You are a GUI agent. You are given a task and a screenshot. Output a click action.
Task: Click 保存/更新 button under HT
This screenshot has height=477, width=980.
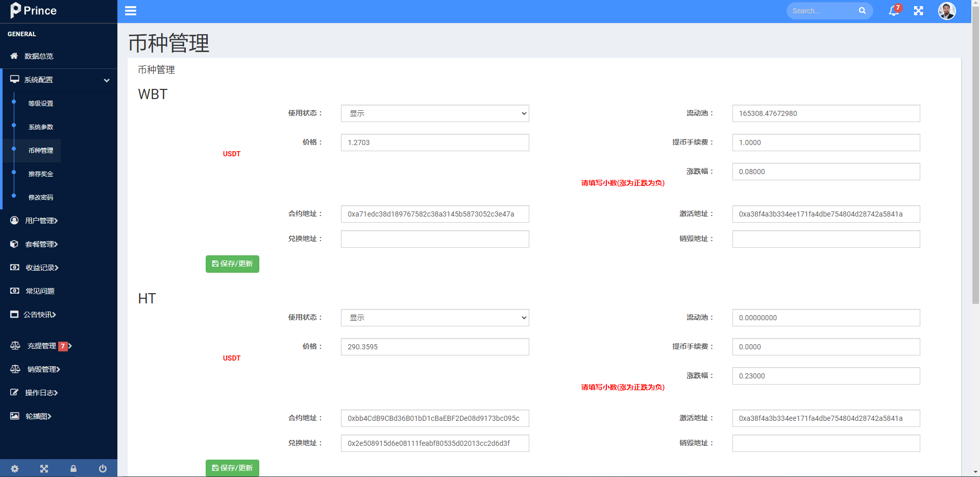pos(232,468)
